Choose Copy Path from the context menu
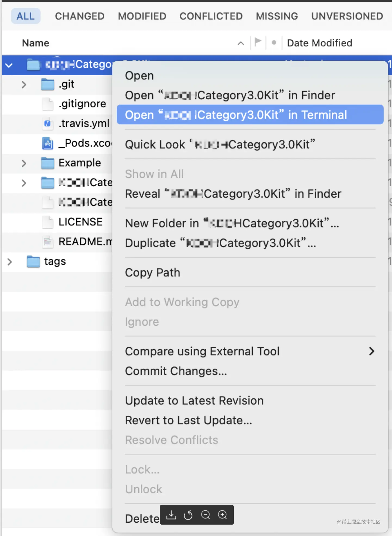Viewport: 392px width, 536px height. click(153, 273)
